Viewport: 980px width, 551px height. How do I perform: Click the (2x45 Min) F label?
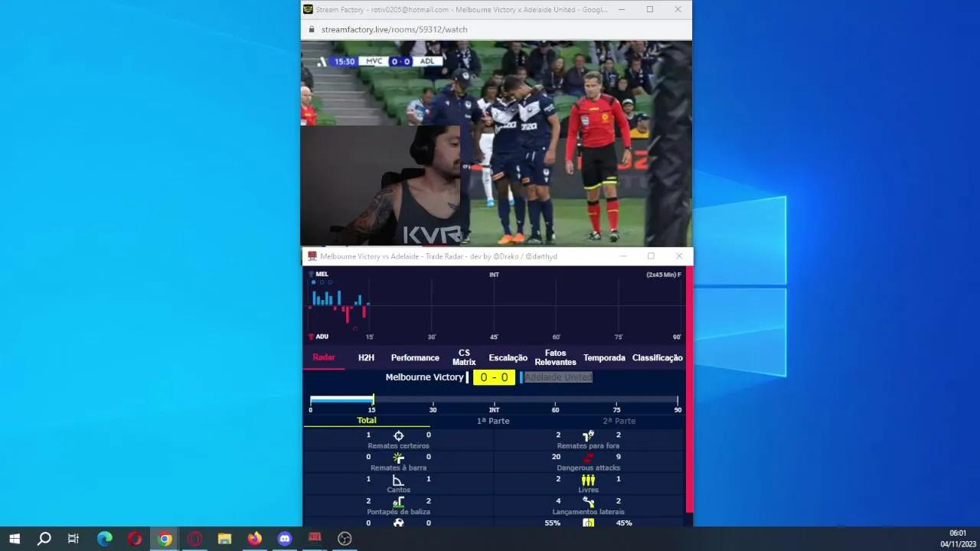(x=664, y=274)
